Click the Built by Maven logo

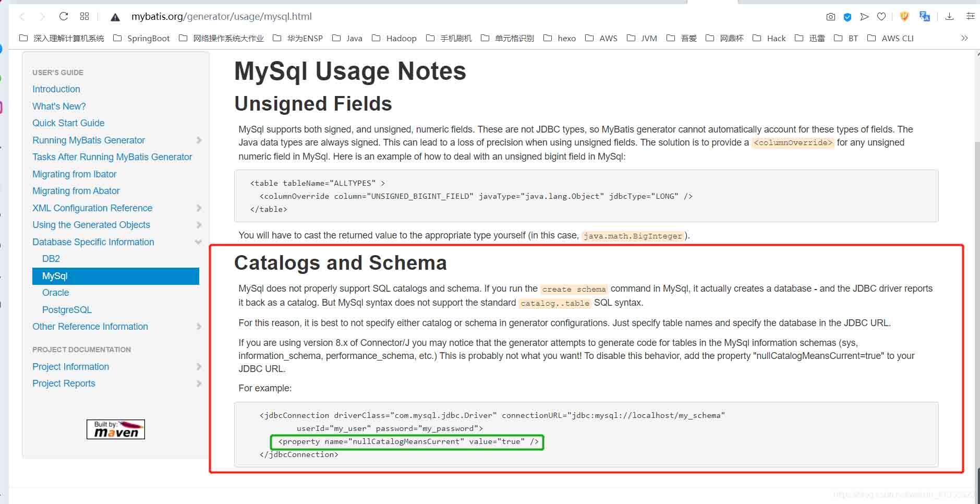click(115, 429)
